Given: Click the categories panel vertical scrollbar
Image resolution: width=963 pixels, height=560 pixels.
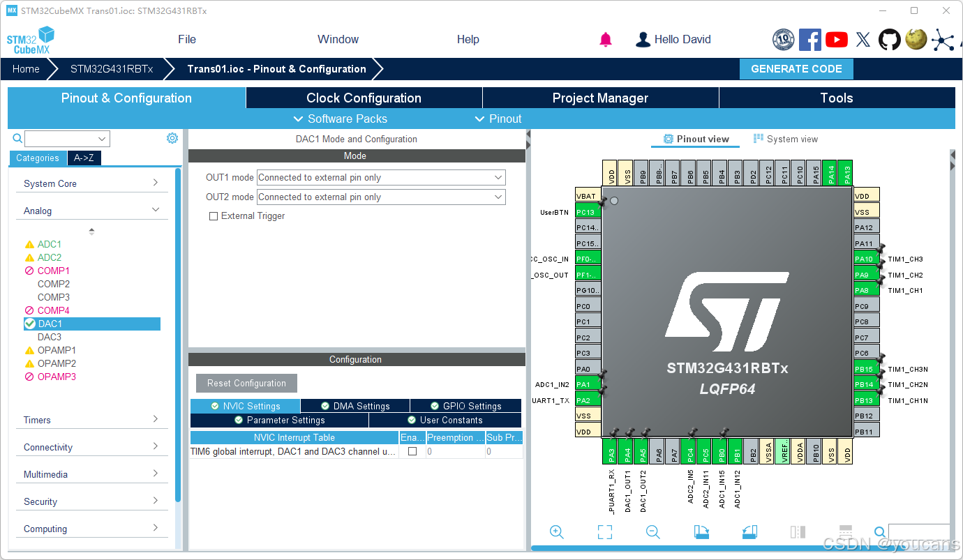Looking at the screenshot, I should tap(178, 335).
